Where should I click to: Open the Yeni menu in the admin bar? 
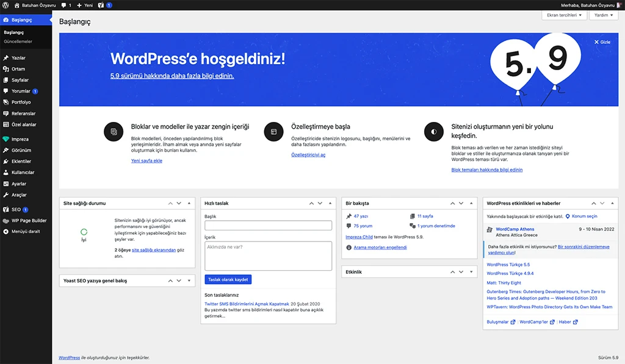(x=84, y=5)
